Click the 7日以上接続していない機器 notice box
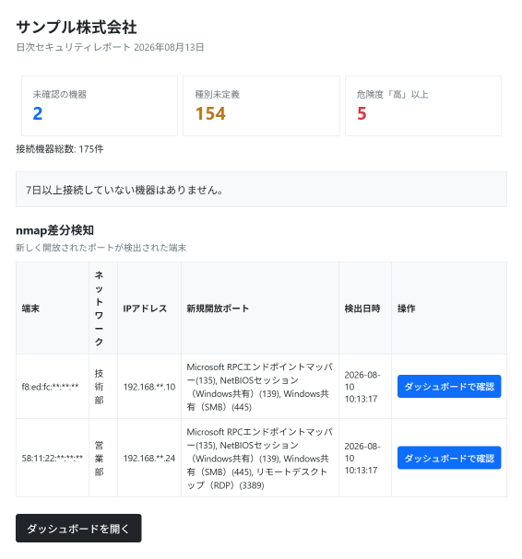The width and height of the screenshot is (522, 559). tap(261, 189)
